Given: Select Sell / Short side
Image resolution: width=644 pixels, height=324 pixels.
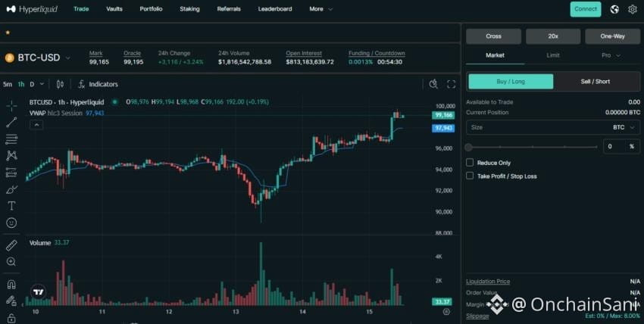Looking at the screenshot, I should point(595,82).
